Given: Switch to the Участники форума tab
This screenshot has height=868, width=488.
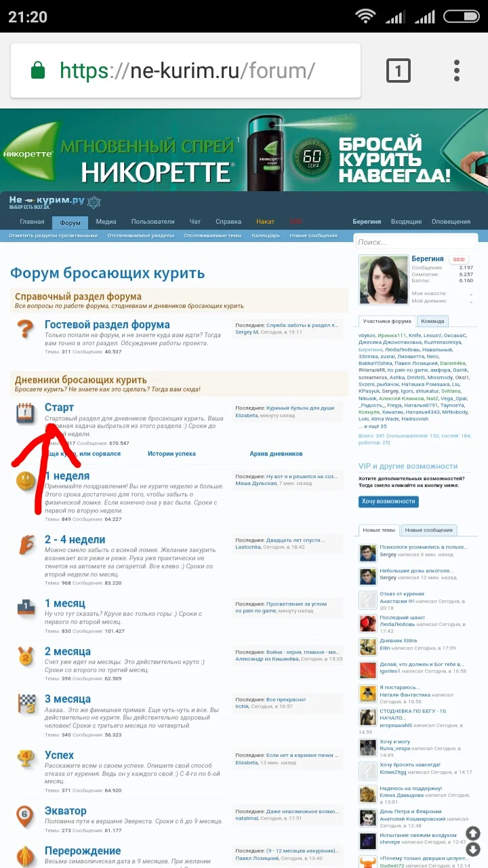Looking at the screenshot, I should coord(387,321).
